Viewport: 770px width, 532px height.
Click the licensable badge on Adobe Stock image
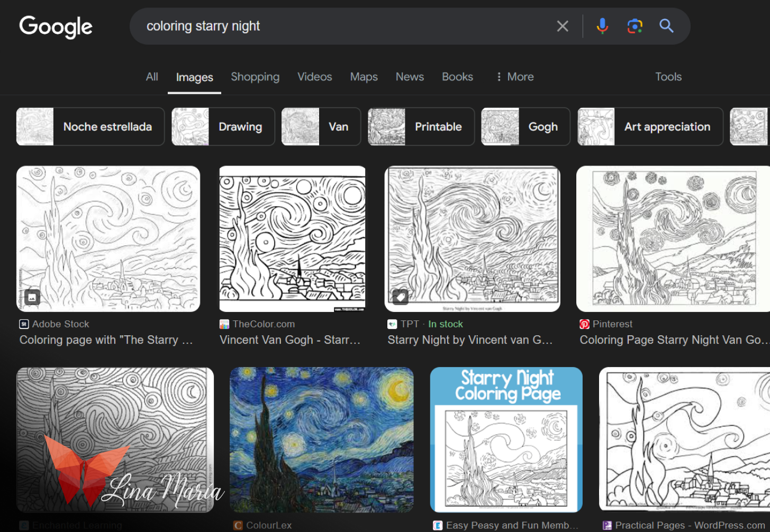[x=32, y=297]
